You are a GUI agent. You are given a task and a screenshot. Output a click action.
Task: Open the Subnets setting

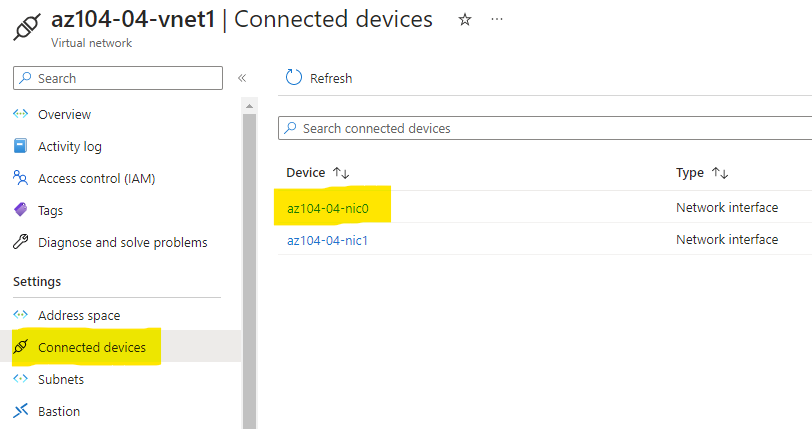pyautogui.click(x=61, y=379)
